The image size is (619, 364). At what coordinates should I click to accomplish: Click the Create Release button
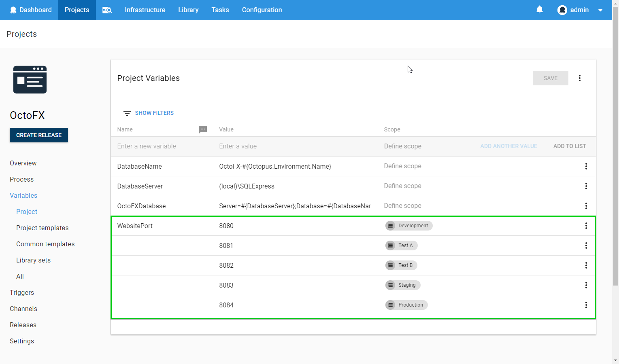(39, 135)
